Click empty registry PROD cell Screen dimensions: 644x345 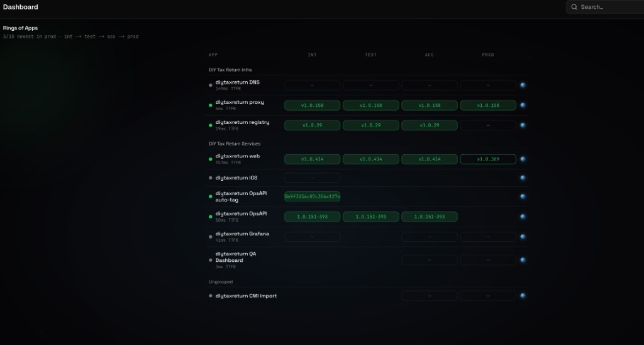pos(488,125)
